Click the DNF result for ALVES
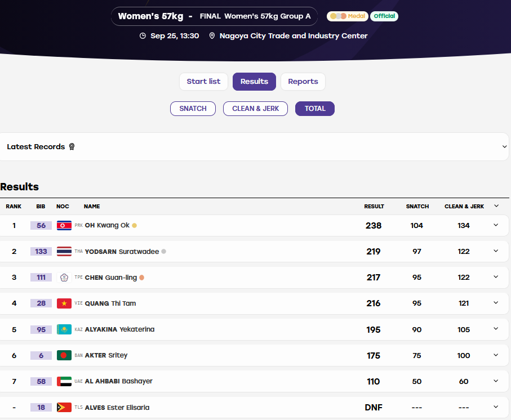 coord(374,408)
